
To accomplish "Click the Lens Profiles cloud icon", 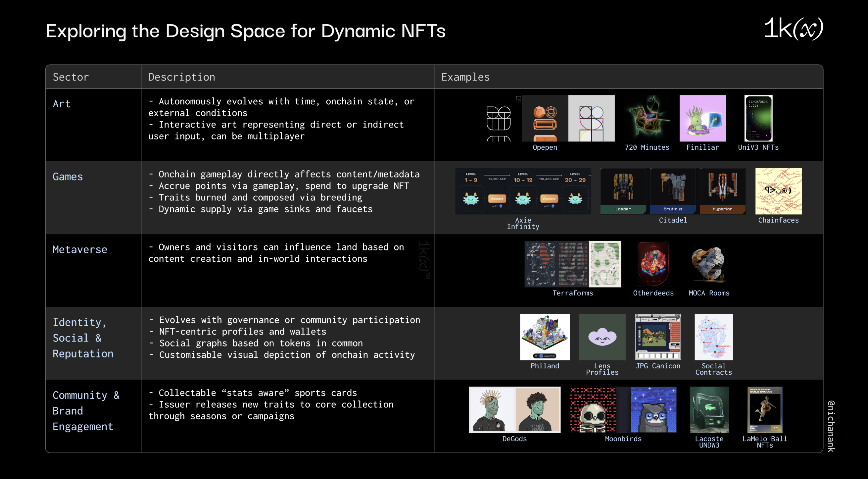I will tap(602, 337).
